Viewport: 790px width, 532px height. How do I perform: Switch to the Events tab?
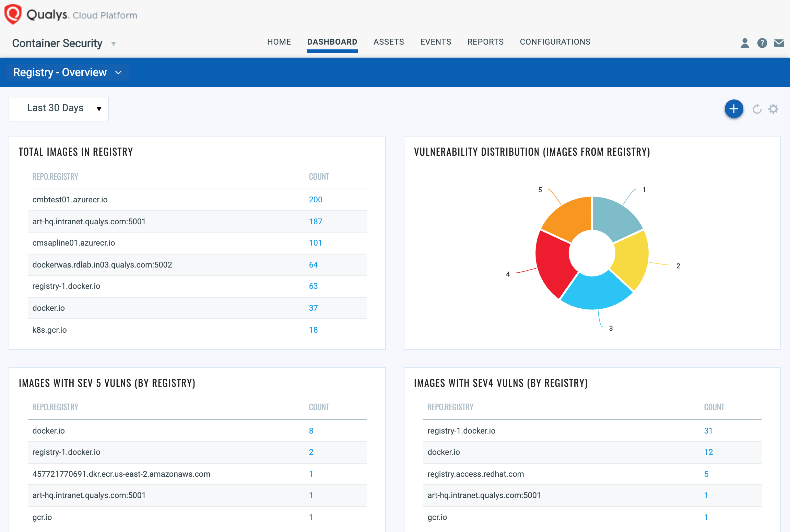click(436, 42)
